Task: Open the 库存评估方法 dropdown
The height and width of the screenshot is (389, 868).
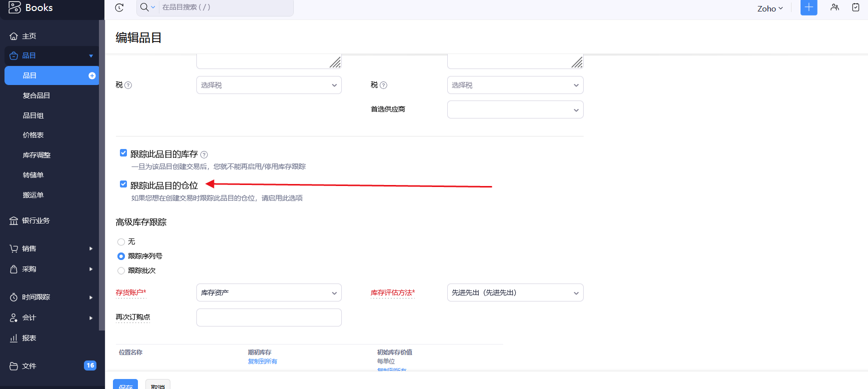Action: point(515,292)
